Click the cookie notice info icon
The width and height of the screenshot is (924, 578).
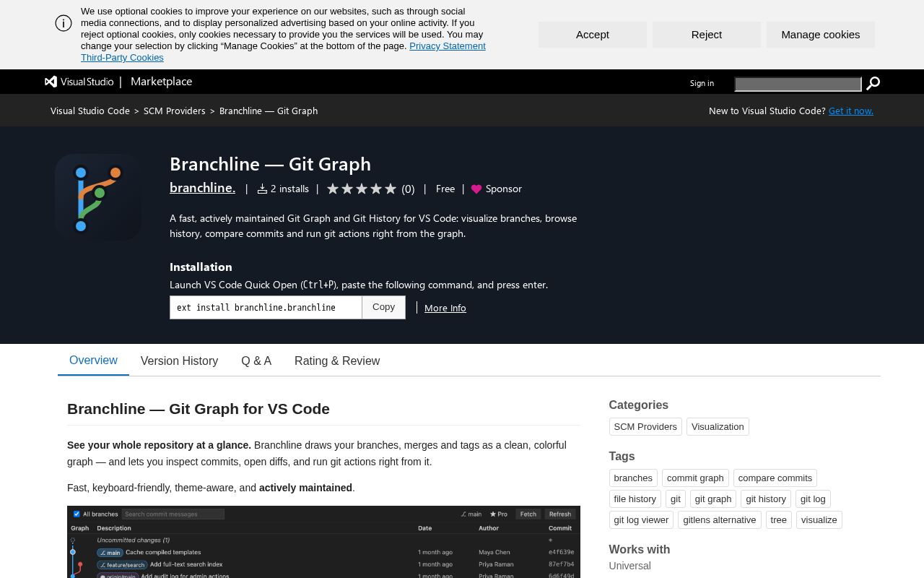[64, 23]
